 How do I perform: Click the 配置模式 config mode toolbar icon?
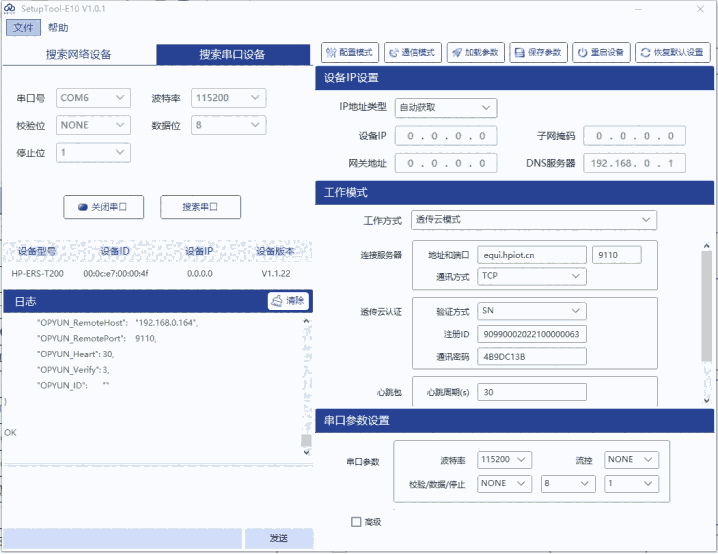333,53
